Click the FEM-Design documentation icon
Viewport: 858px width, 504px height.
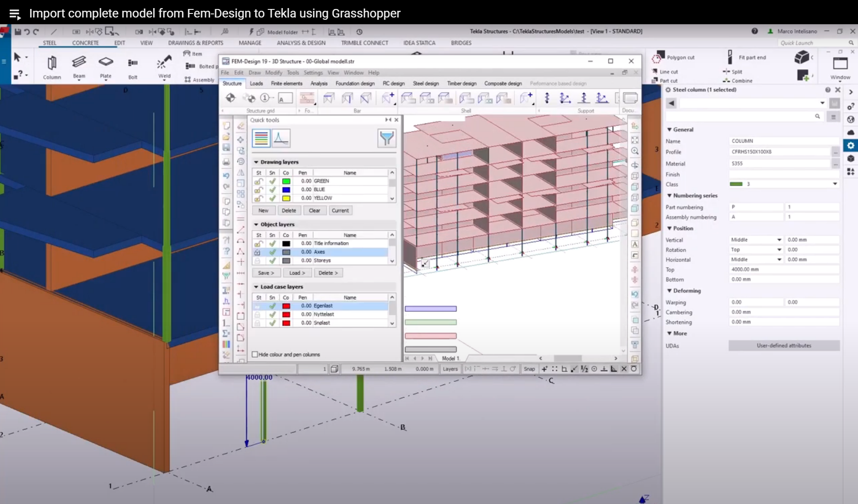coord(630,98)
